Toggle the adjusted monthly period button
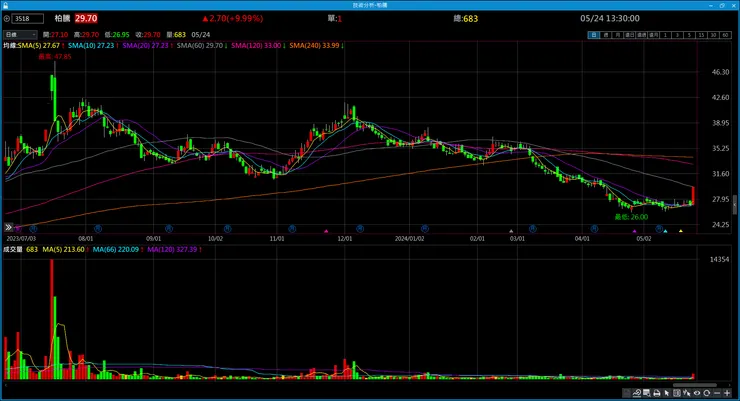The image size is (740, 401). pyautogui.click(x=654, y=35)
